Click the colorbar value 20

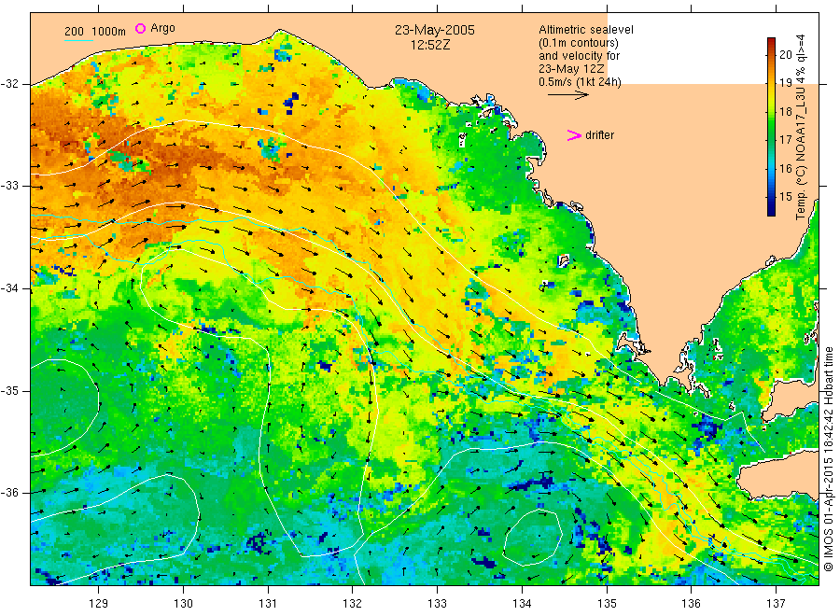[x=785, y=54]
